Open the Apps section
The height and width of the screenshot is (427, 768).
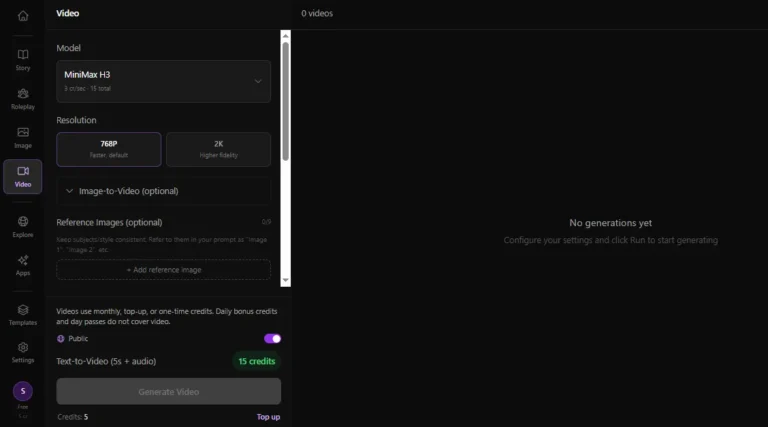(23, 265)
